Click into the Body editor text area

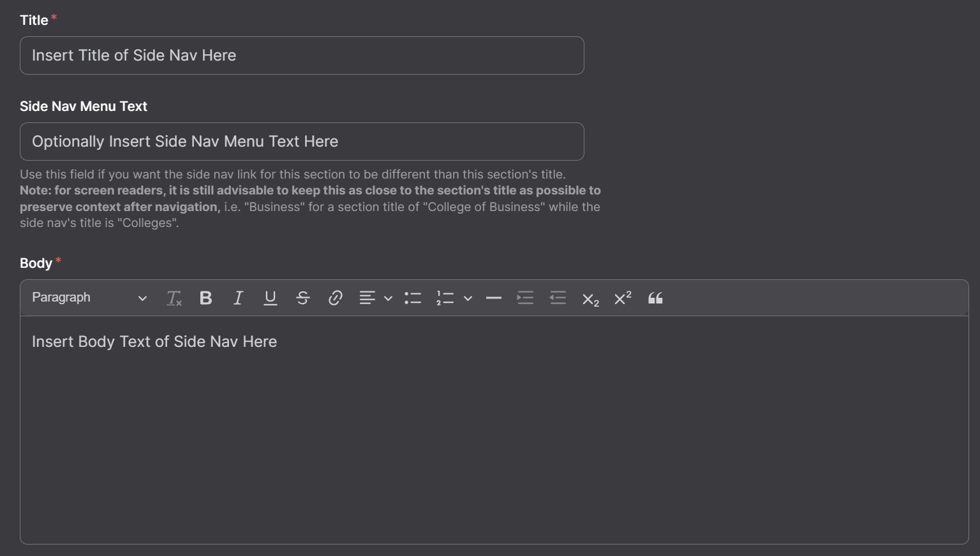[494, 430]
